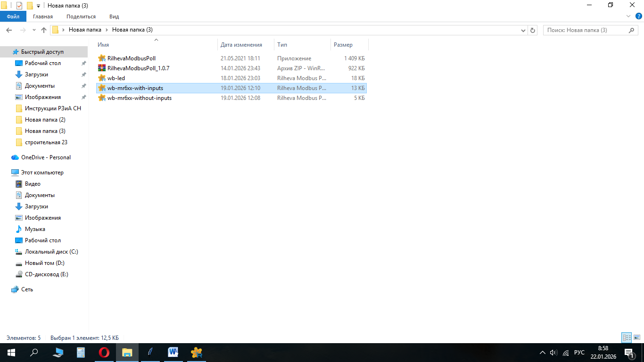
Task: Select Локальный диск (C:) in navigation pane
Action: pyautogui.click(x=51, y=252)
